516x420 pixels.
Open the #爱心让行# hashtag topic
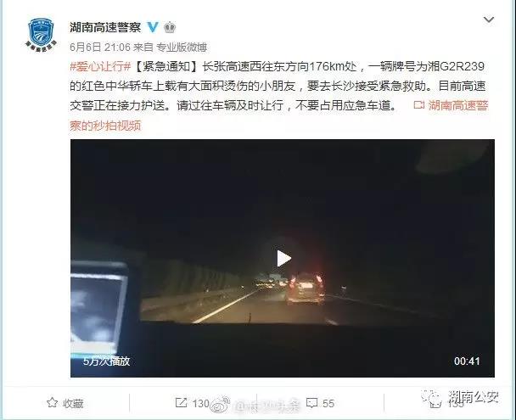(100, 66)
